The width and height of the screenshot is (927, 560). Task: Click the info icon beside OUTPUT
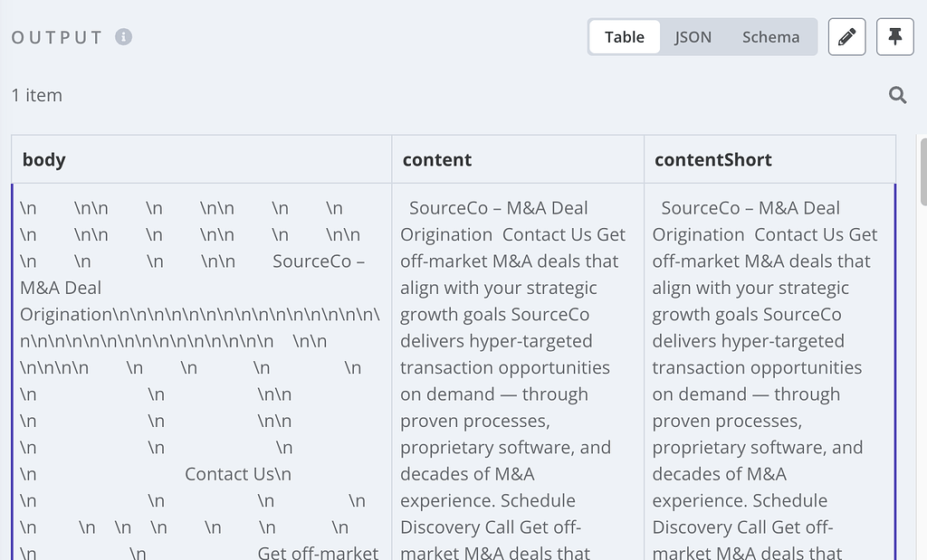coord(124,37)
